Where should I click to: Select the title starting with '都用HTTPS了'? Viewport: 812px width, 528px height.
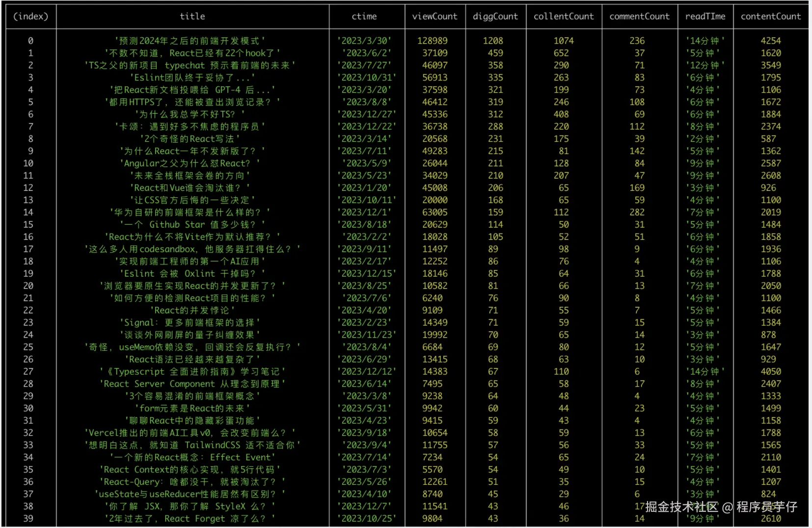coord(192,102)
